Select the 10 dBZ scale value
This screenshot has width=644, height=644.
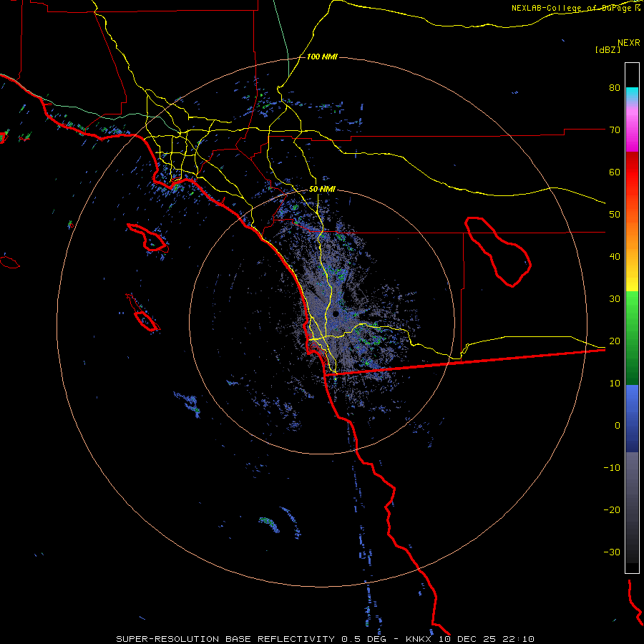pos(615,384)
